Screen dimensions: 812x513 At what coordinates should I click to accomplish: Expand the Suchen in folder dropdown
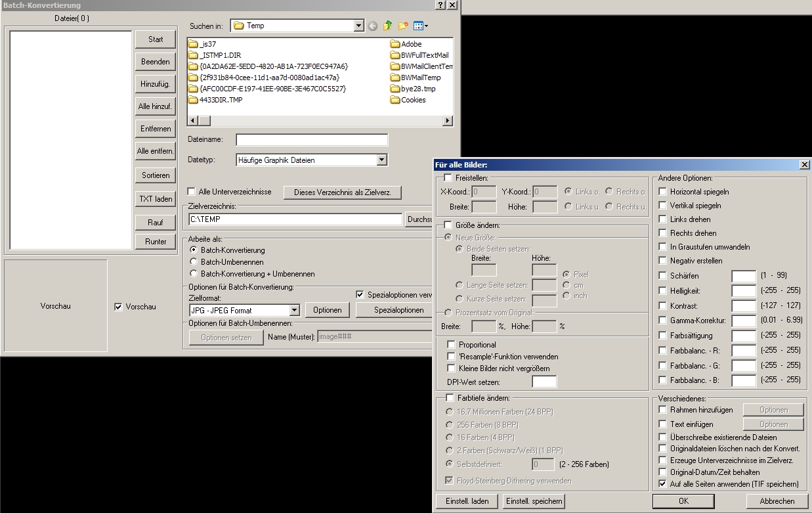click(x=358, y=26)
